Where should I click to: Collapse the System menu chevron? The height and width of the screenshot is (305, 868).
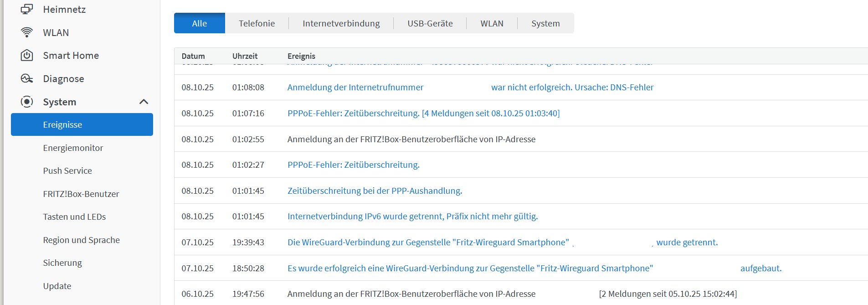[x=144, y=102]
